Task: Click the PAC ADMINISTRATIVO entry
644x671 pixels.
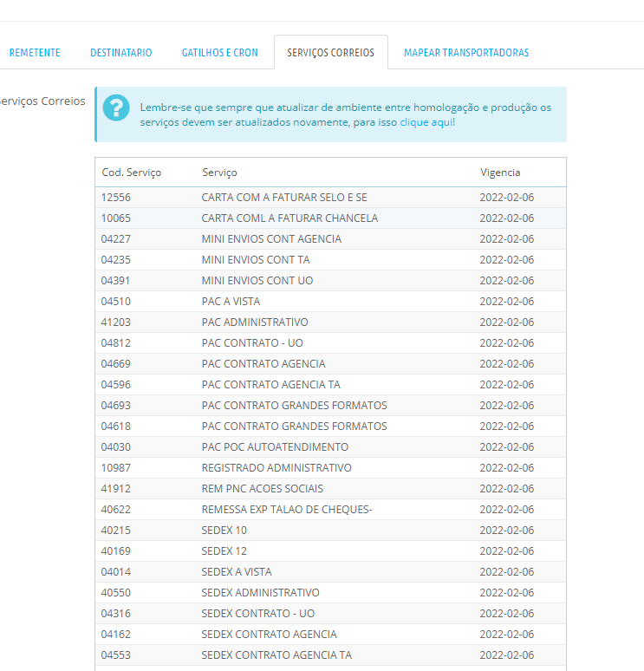Action: tap(255, 322)
